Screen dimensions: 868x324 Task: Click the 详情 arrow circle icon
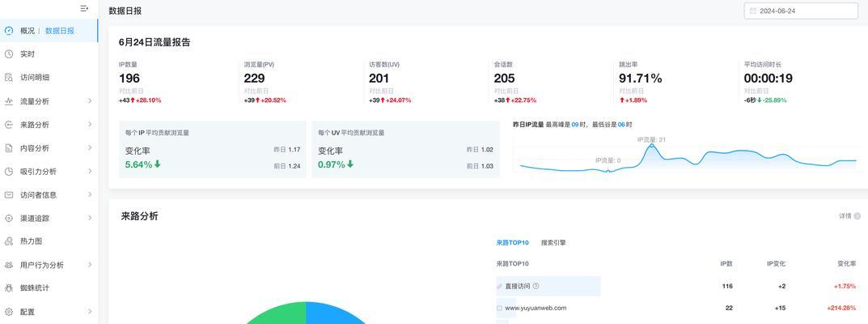(857, 216)
